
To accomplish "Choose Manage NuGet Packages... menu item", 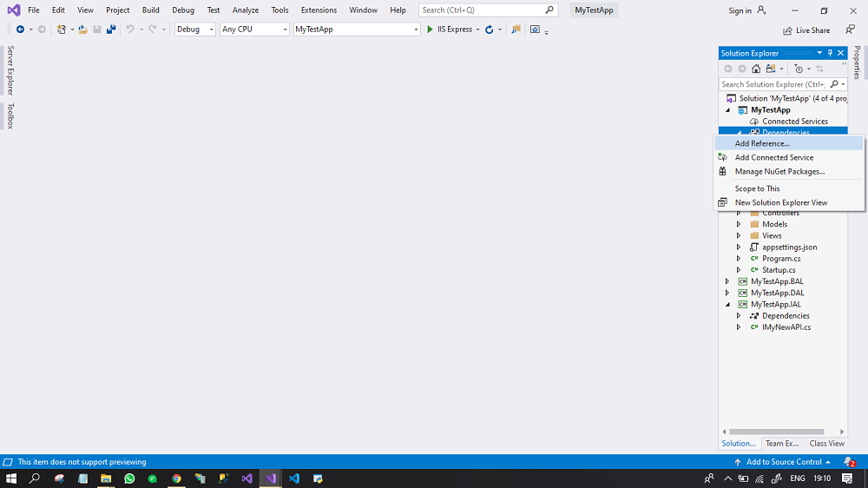I will click(x=789, y=172).
